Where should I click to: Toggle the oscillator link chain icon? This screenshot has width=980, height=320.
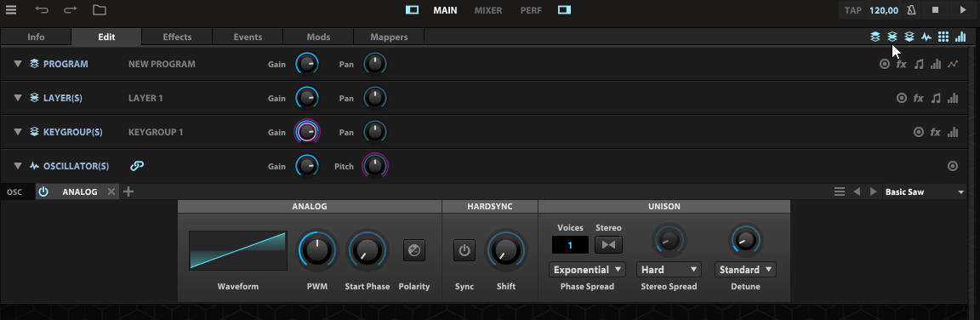point(137,166)
